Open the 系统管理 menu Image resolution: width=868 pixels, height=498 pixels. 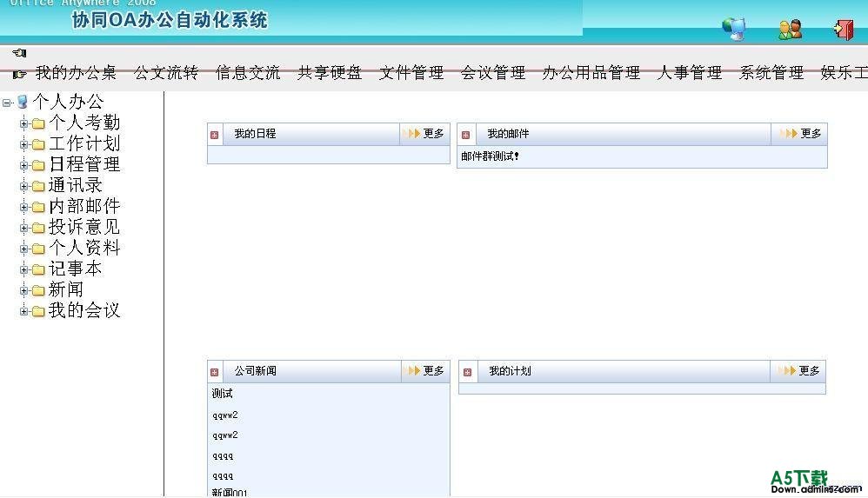pos(771,72)
